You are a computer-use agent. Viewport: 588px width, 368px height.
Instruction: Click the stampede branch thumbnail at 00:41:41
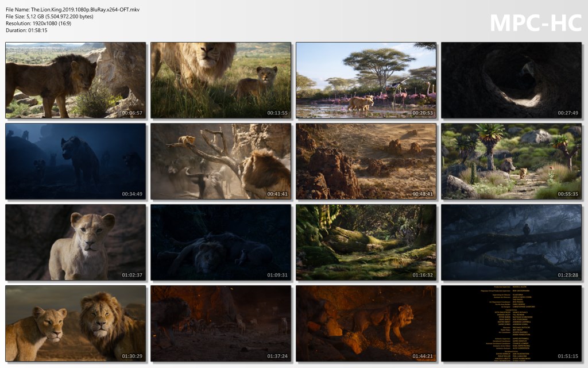coord(221,161)
